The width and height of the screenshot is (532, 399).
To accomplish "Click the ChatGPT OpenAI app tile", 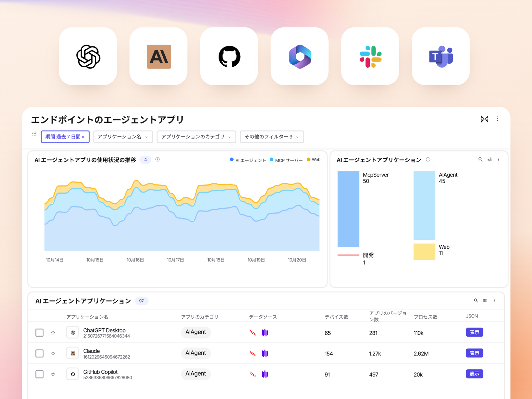I will coord(88,56).
